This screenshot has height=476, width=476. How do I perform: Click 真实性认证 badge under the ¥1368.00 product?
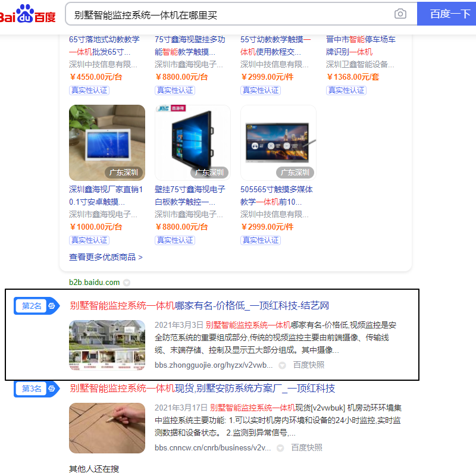pyautogui.click(x=346, y=90)
